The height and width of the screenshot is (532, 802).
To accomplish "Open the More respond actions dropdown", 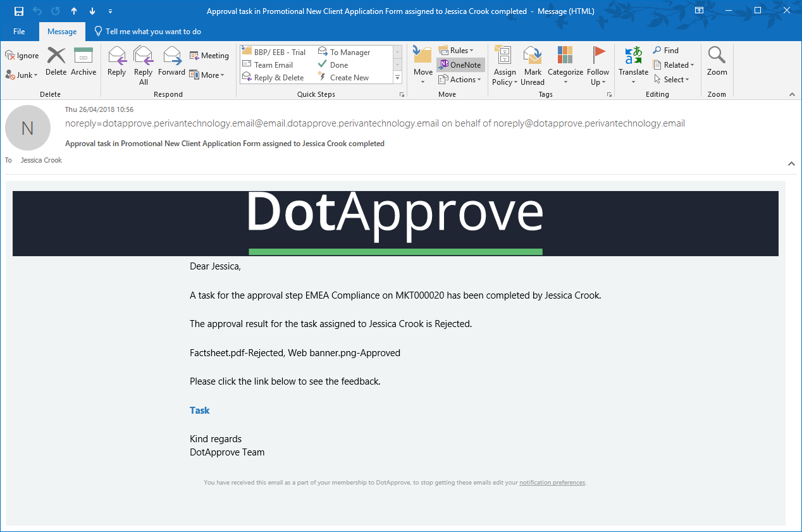I will pos(207,75).
